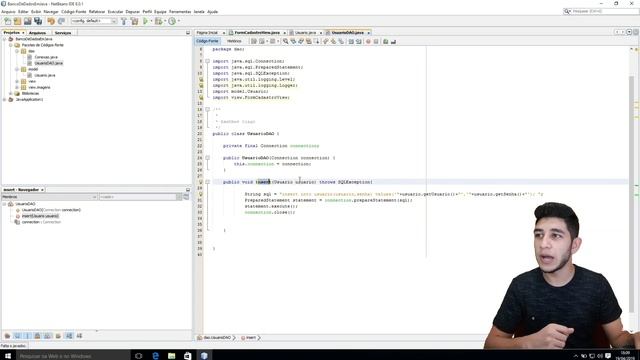
Task: Collapse the insert method fold marker
Action: click(x=207, y=182)
